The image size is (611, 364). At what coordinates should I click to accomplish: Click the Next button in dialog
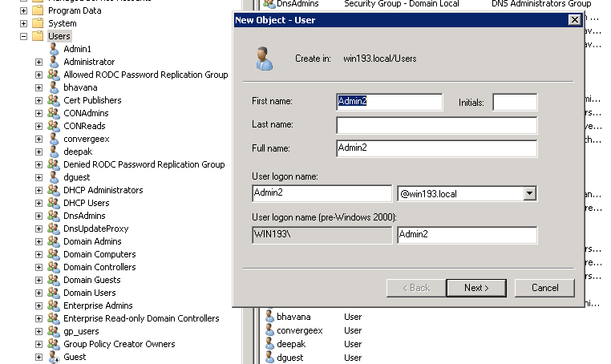pyautogui.click(x=476, y=288)
